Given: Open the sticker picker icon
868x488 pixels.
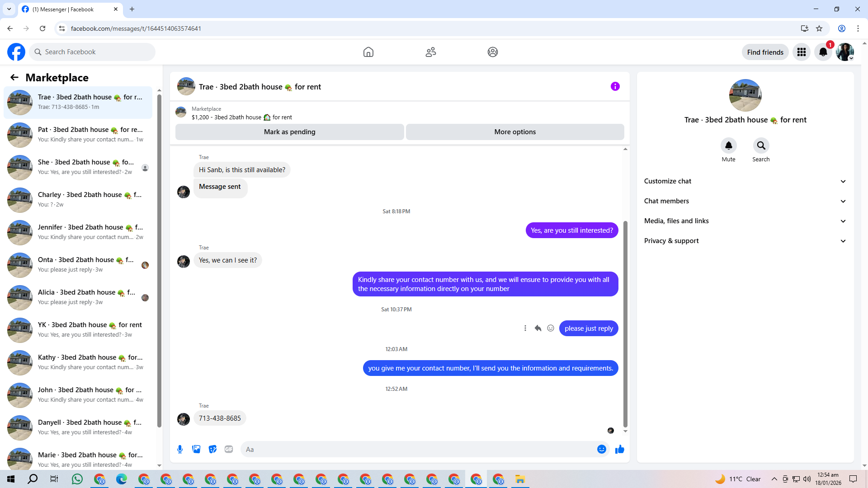Looking at the screenshot, I should pos(212,449).
